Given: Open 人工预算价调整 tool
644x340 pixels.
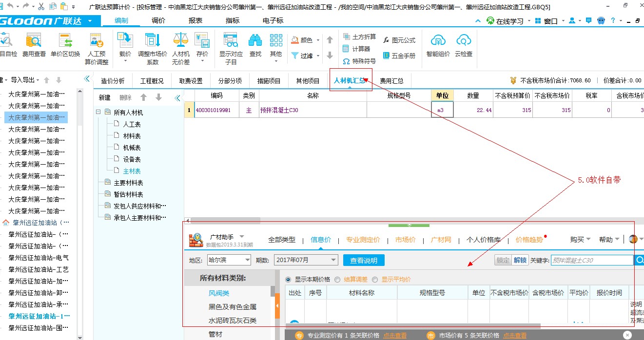Looking at the screenshot, I should [97, 49].
